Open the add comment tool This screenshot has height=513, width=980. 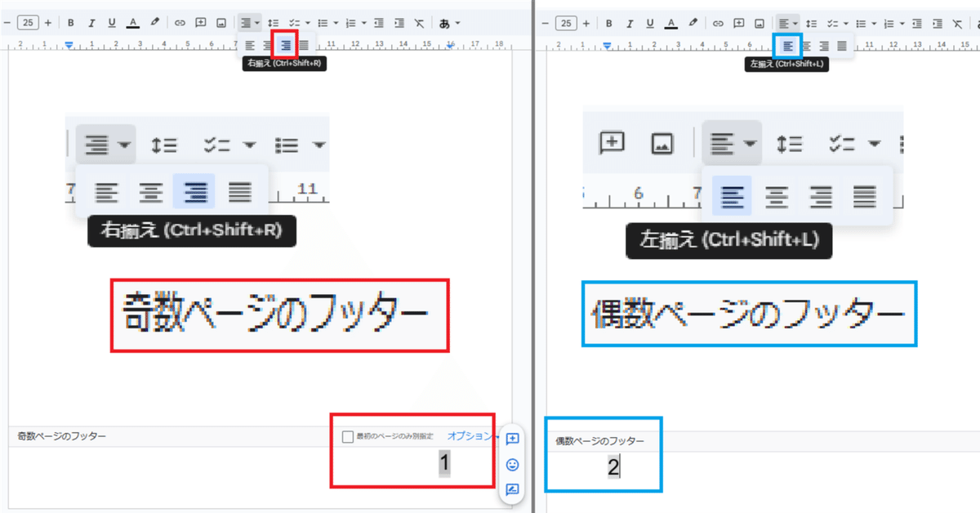(200, 22)
